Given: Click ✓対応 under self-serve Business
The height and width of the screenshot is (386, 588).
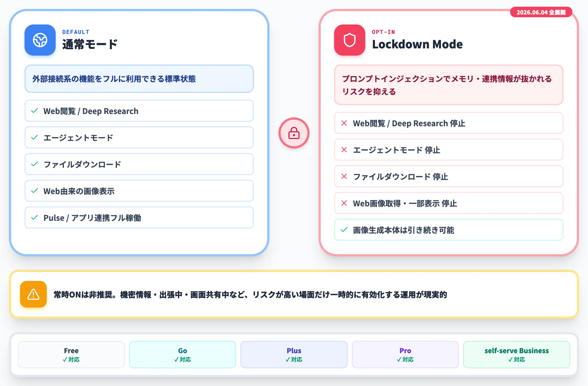Looking at the screenshot, I should point(517,360).
